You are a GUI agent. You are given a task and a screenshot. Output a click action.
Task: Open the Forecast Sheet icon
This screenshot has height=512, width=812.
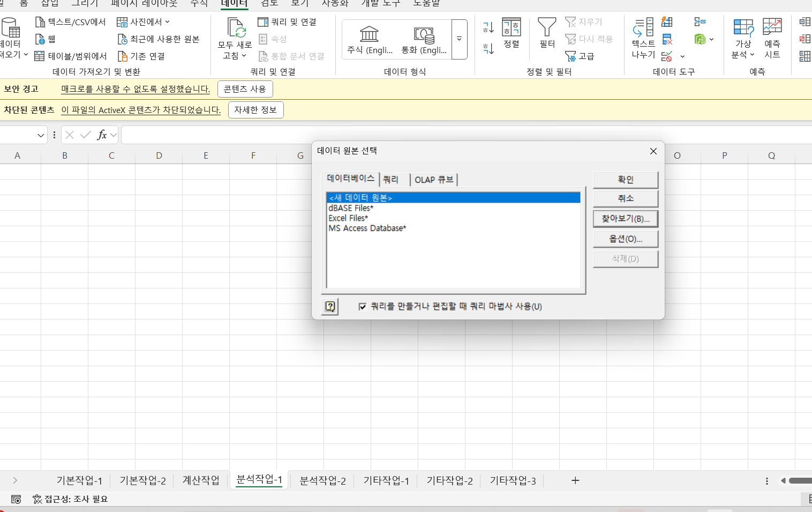click(x=772, y=27)
